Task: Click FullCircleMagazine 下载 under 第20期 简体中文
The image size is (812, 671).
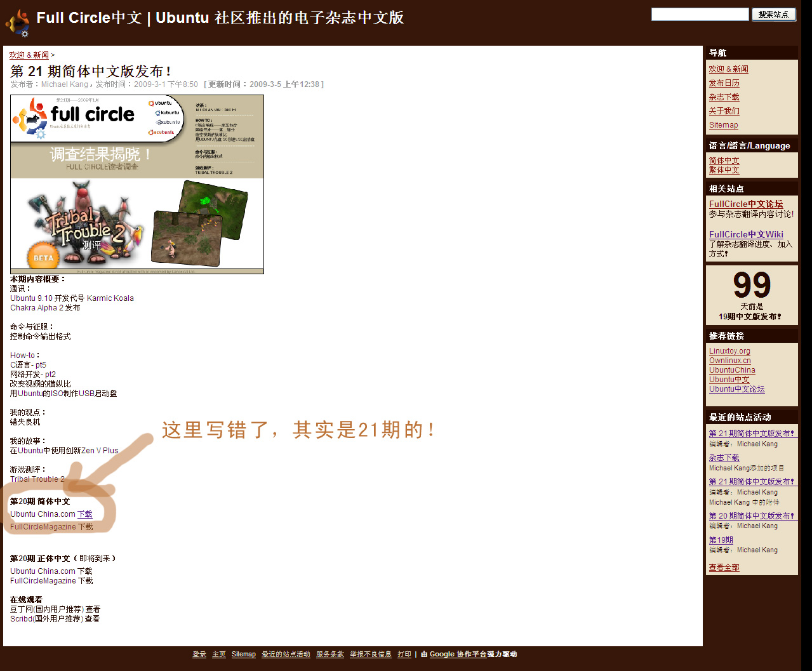Action: point(51,527)
